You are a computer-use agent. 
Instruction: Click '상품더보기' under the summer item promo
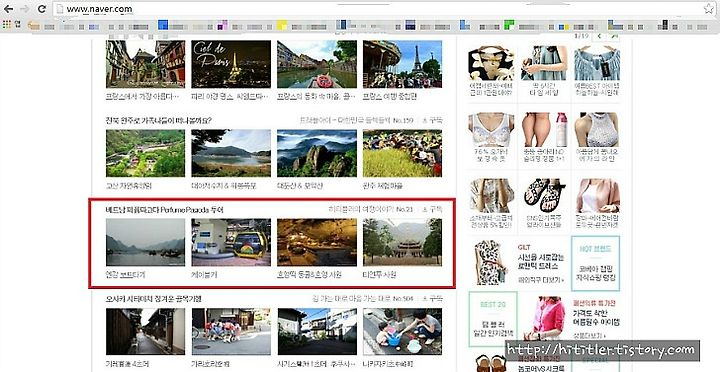point(589,336)
